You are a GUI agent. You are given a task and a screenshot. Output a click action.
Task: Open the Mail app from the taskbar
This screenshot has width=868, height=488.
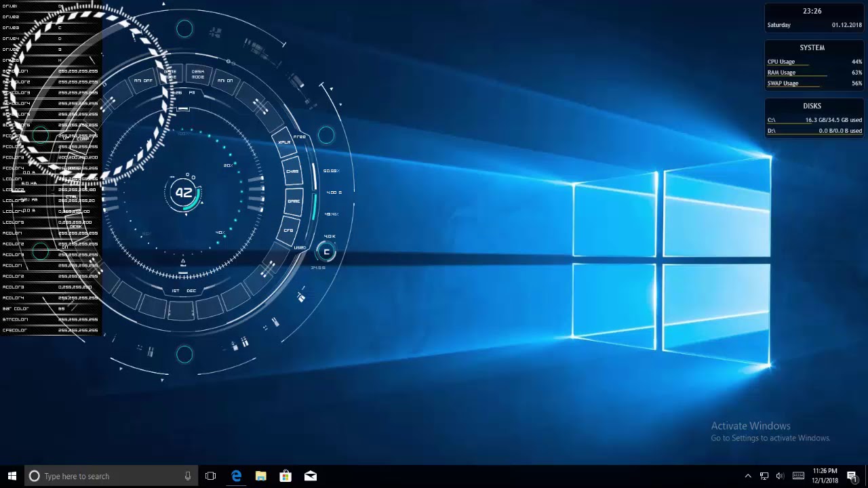(310, 476)
